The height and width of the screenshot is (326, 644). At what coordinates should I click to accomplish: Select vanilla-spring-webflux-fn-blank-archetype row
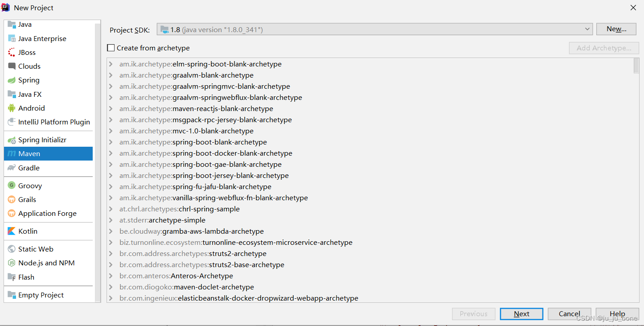[x=369, y=198]
